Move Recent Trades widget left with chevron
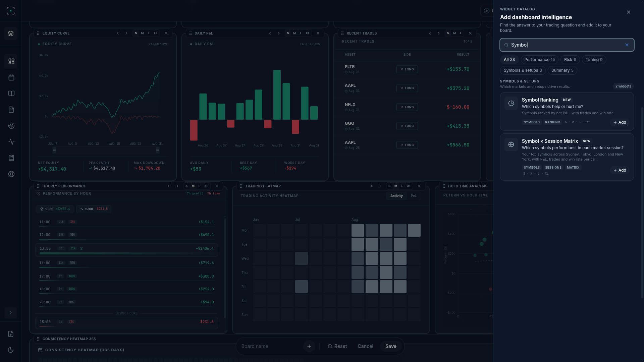The width and height of the screenshot is (644, 362). (x=430, y=33)
